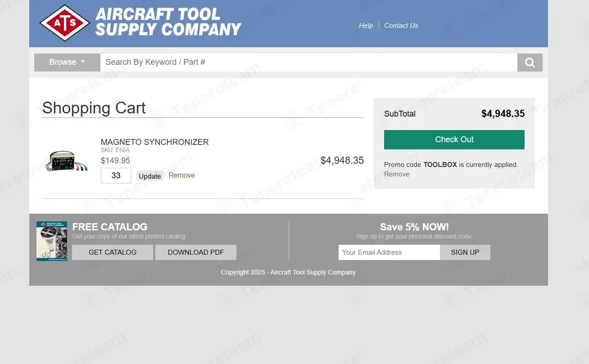The height and width of the screenshot is (364, 589).
Task: Open the MAGNETO SYNCHRONIZER product title
Action: [154, 142]
